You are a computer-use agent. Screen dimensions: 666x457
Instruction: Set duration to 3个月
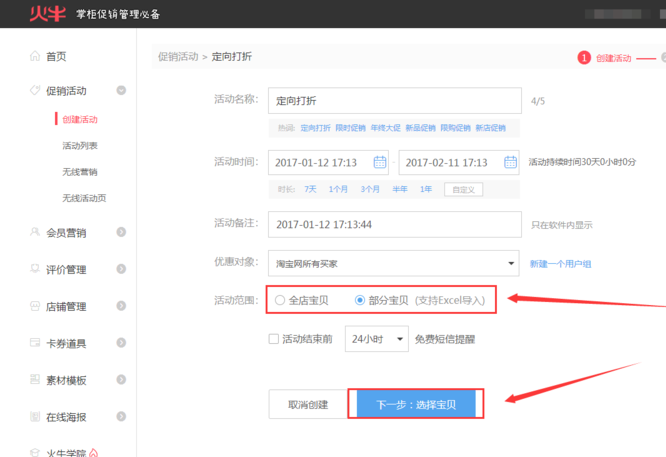coord(370,189)
